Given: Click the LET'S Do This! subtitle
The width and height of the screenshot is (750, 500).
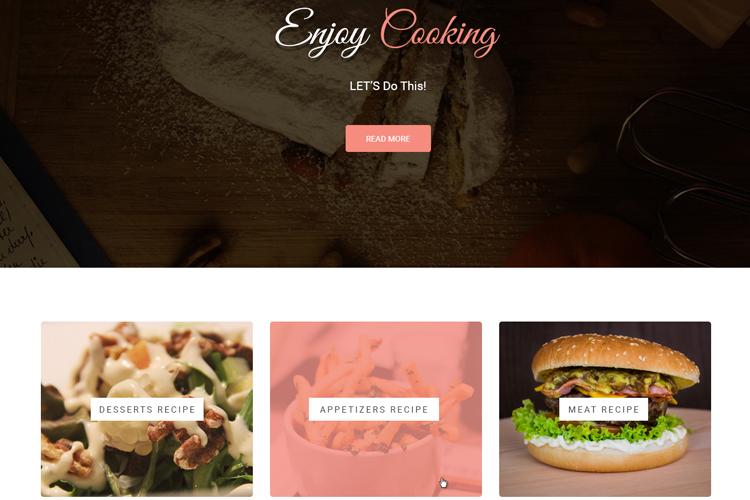Looking at the screenshot, I should pos(388,86).
